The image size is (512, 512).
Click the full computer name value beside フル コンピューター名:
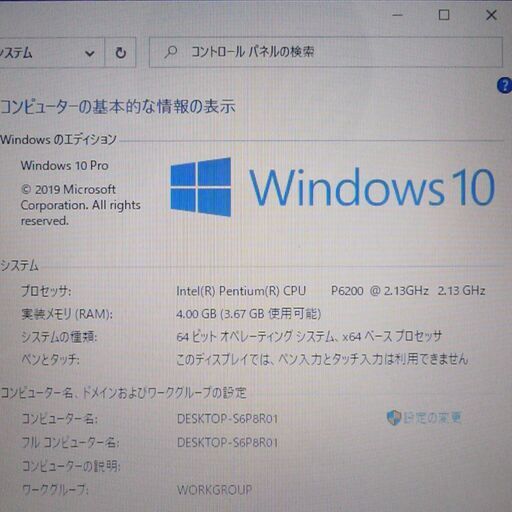coord(227,442)
